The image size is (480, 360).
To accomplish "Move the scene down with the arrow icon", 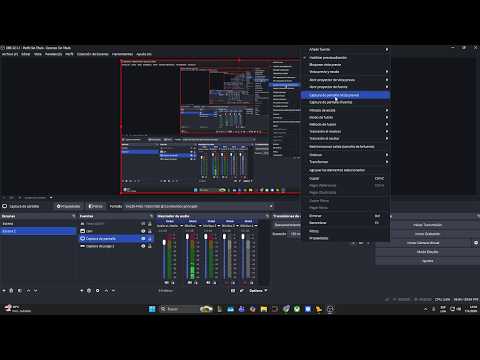I will coord(36,291).
